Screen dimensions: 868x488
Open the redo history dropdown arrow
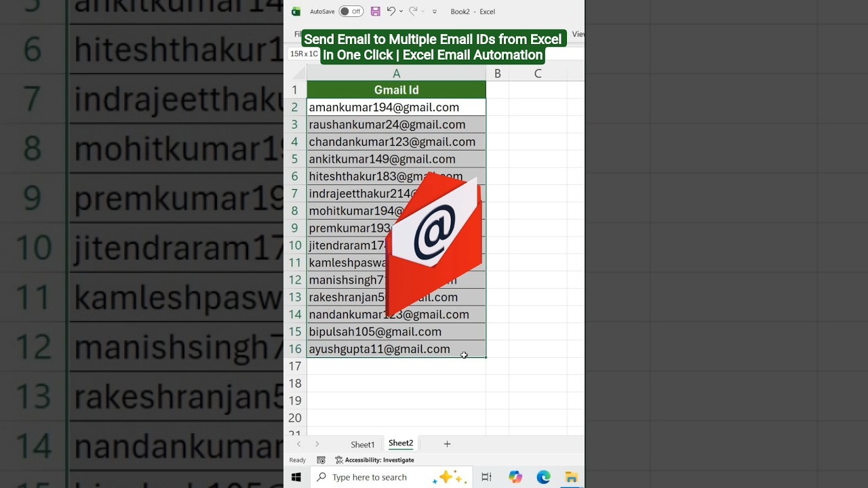pos(422,12)
